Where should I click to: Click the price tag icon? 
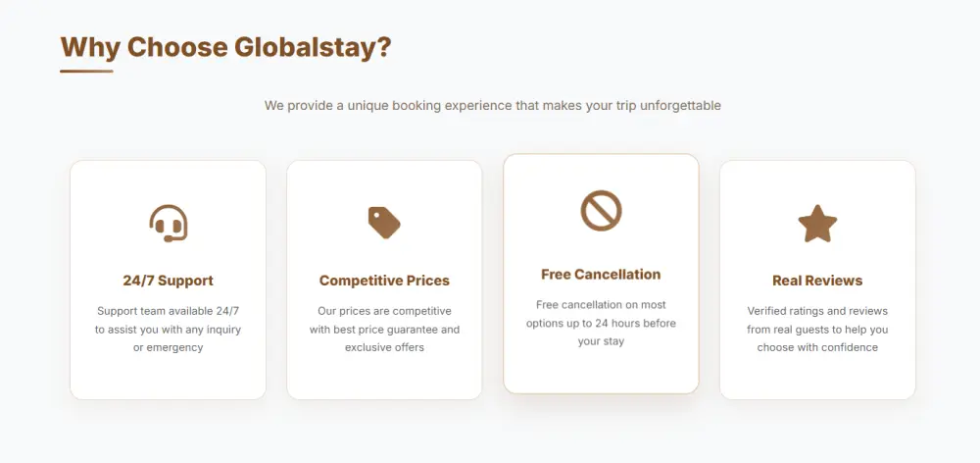tap(384, 223)
